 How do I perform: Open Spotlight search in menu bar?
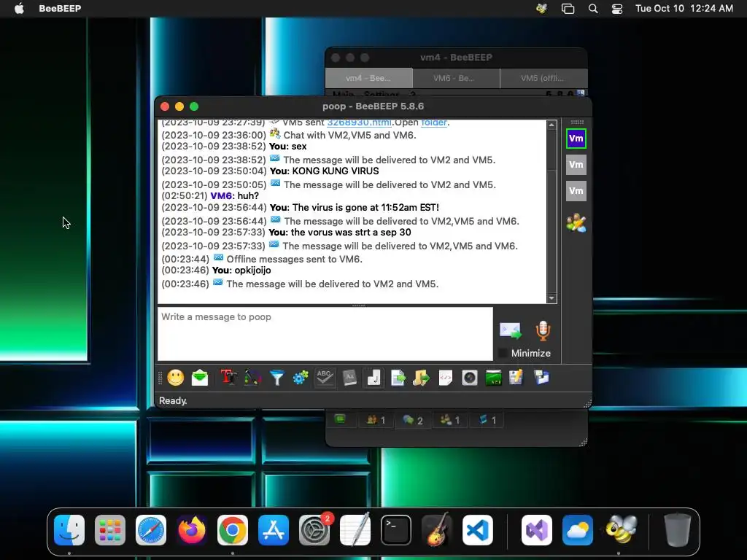point(593,9)
